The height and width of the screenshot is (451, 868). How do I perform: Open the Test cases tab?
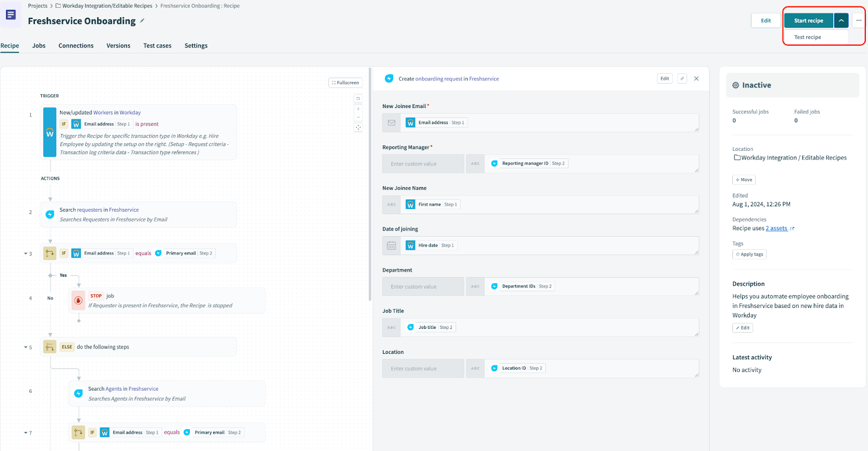click(157, 46)
